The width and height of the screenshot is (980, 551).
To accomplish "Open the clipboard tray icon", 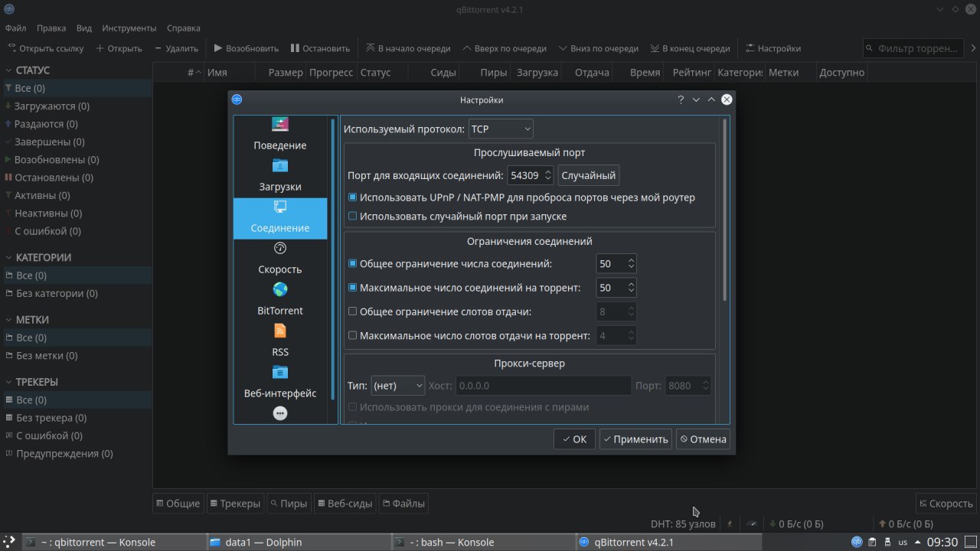I will 872,543.
